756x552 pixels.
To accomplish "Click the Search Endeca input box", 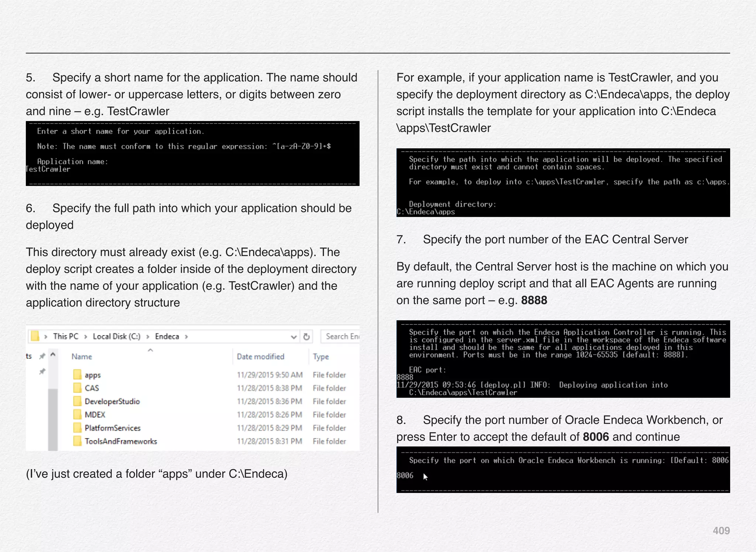I will point(340,337).
